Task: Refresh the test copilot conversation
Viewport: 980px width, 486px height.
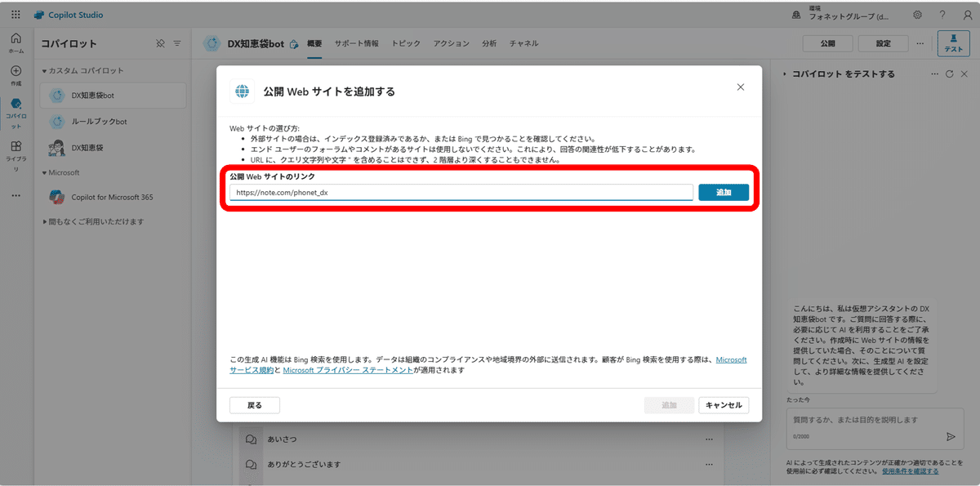Action: click(x=949, y=74)
